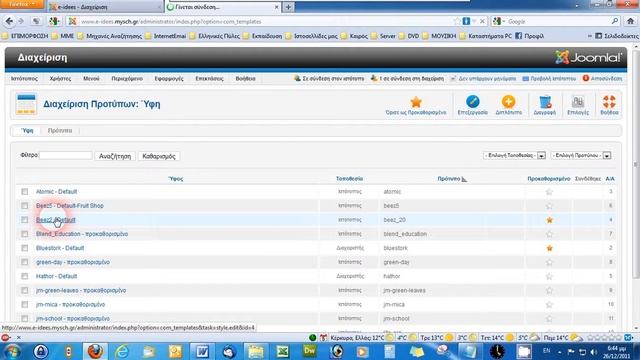The width and height of the screenshot is (640, 360).
Task: Open a new browser tab
Action: (288, 7)
